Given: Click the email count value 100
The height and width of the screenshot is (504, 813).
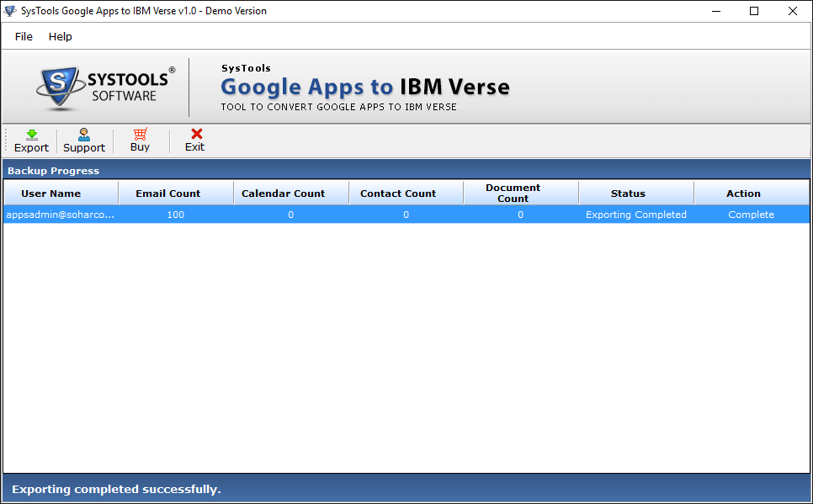Looking at the screenshot, I should 176,215.
